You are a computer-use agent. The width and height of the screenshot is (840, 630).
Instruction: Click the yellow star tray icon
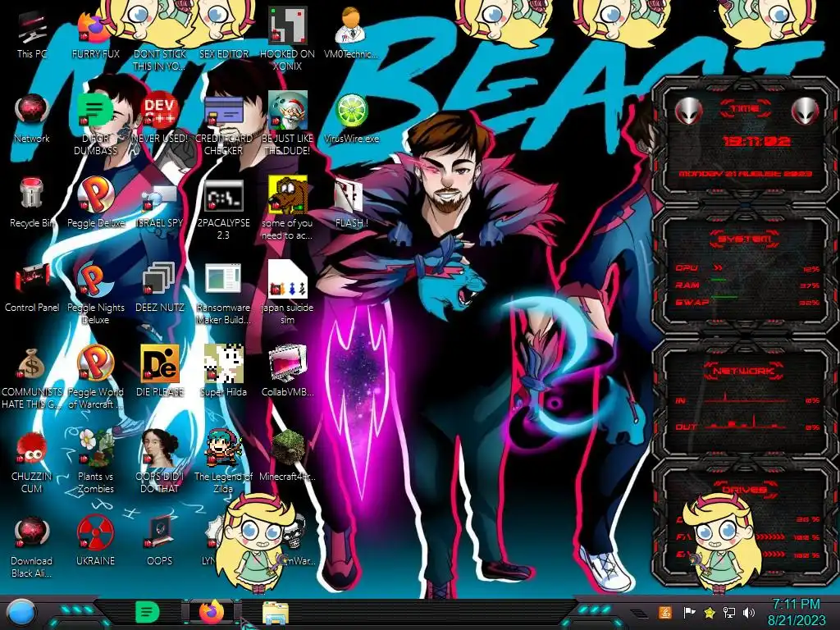[x=710, y=612]
